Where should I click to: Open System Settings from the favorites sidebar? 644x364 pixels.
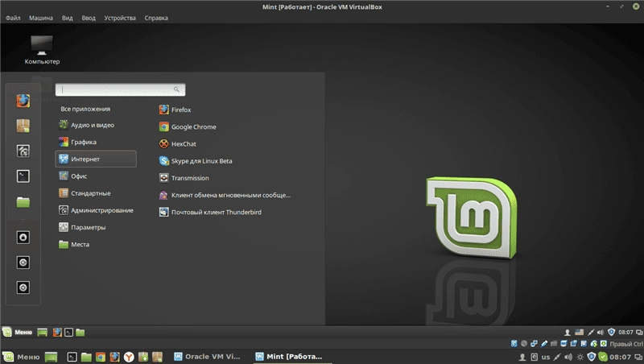click(23, 151)
